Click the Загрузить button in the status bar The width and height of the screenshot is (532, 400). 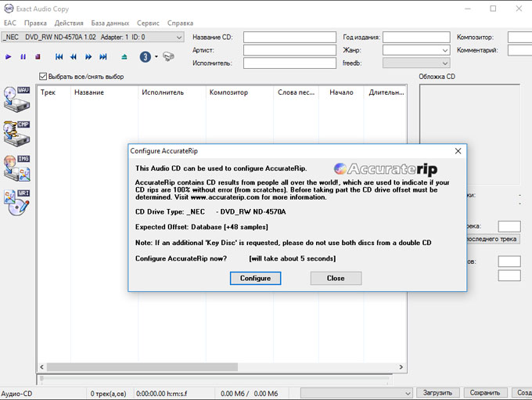coord(437,393)
